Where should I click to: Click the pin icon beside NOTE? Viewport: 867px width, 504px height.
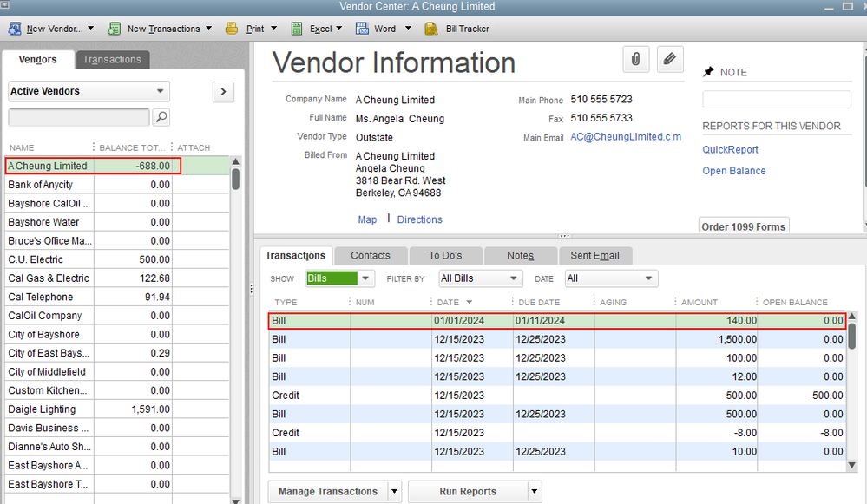(x=708, y=72)
